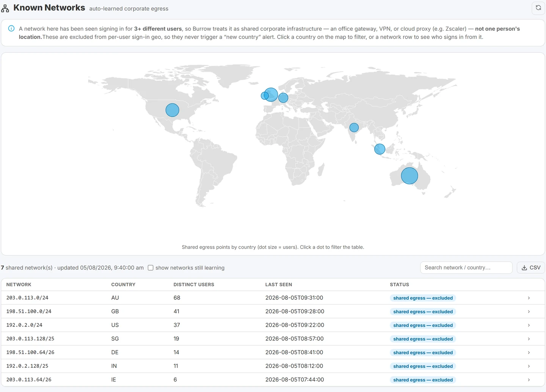Select network 203.0.113.128/25 cell

pyautogui.click(x=30, y=339)
